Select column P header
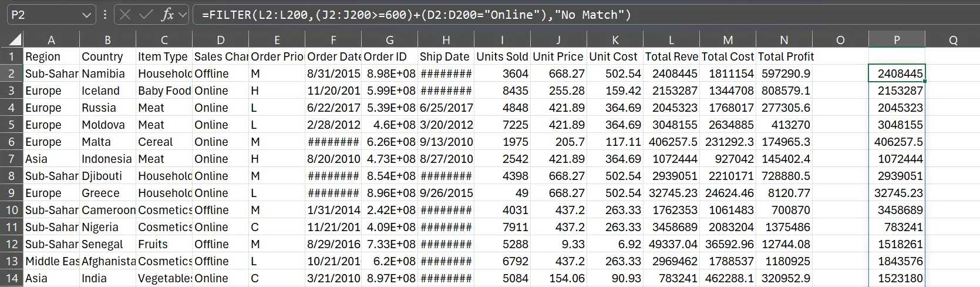The width and height of the screenshot is (980, 287). tap(897, 40)
